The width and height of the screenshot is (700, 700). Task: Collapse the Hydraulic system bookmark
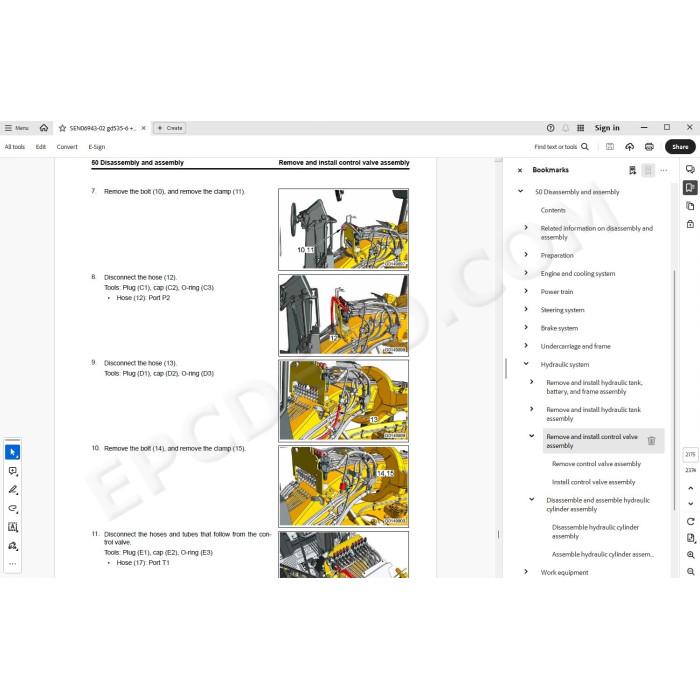tap(526, 364)
